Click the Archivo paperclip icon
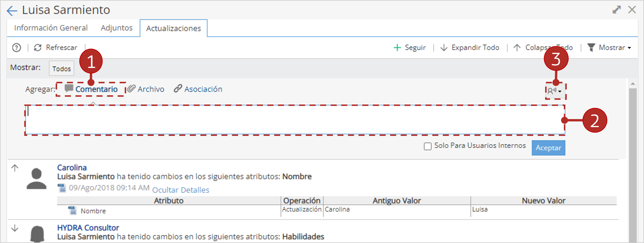This screenshot has height=243, width=644. pos(131,89)
